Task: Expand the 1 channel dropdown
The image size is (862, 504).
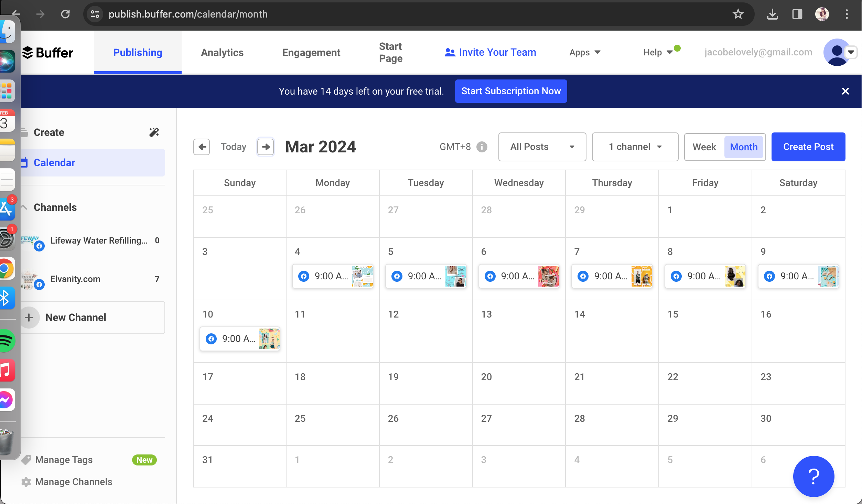Action: (x=635, y=147)
